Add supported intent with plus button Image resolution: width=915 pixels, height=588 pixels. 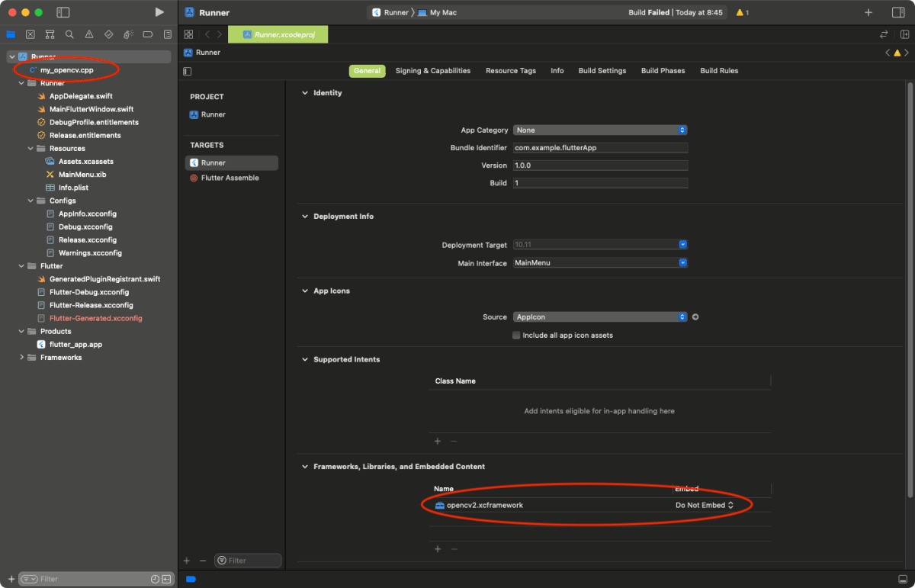[438, 441]
